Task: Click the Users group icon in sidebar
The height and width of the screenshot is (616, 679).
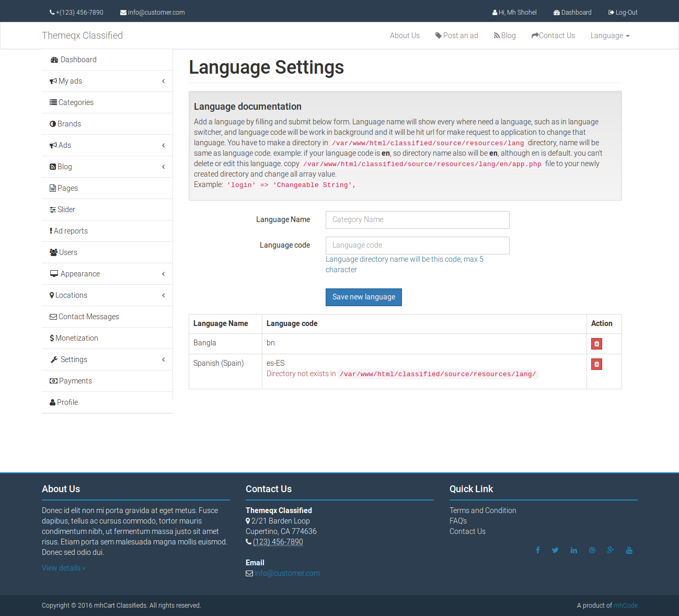Action: coord(53,252)
